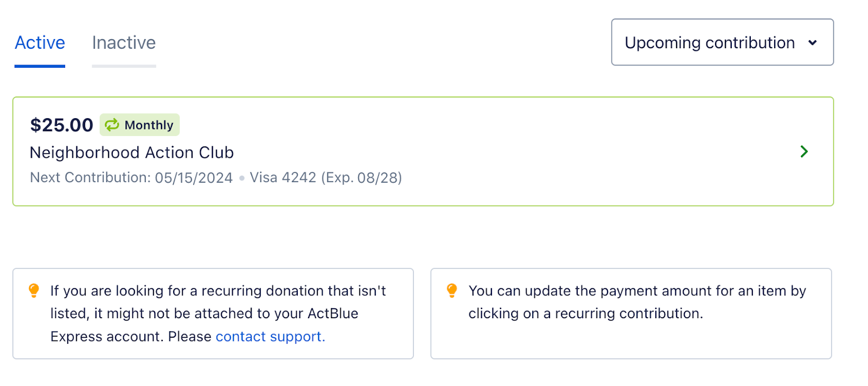This screenshot has height=386, width=868.
Task: Click the lightbulb icon beside recurring donation tip
Action: 34,291
